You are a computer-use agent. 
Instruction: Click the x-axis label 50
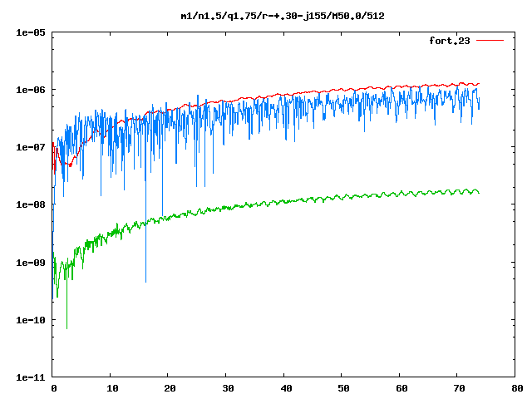(343, 388)
